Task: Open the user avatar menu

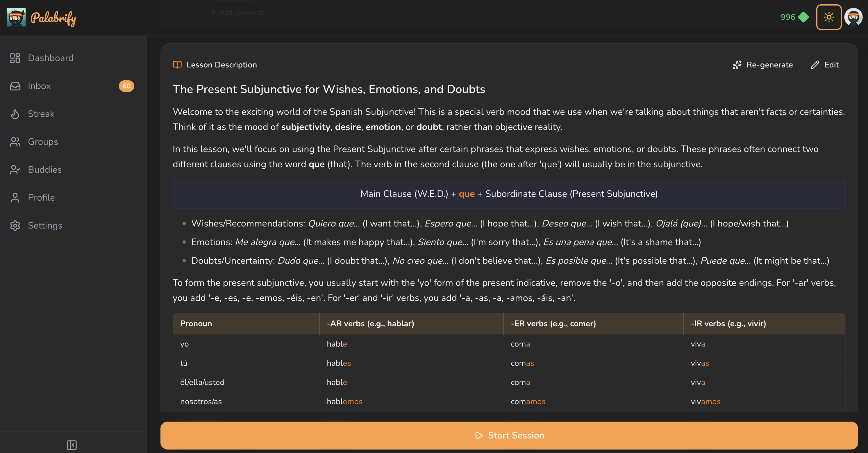Action: 853,17
